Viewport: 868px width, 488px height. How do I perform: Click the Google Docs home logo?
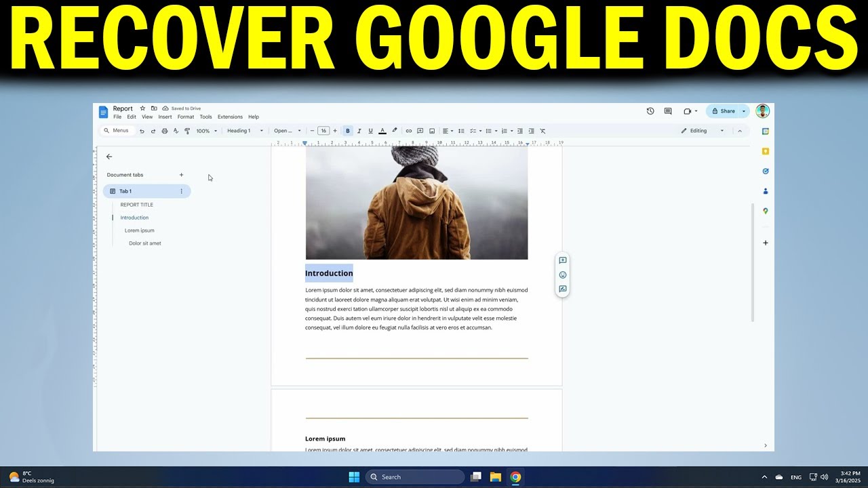pos(103,112)
